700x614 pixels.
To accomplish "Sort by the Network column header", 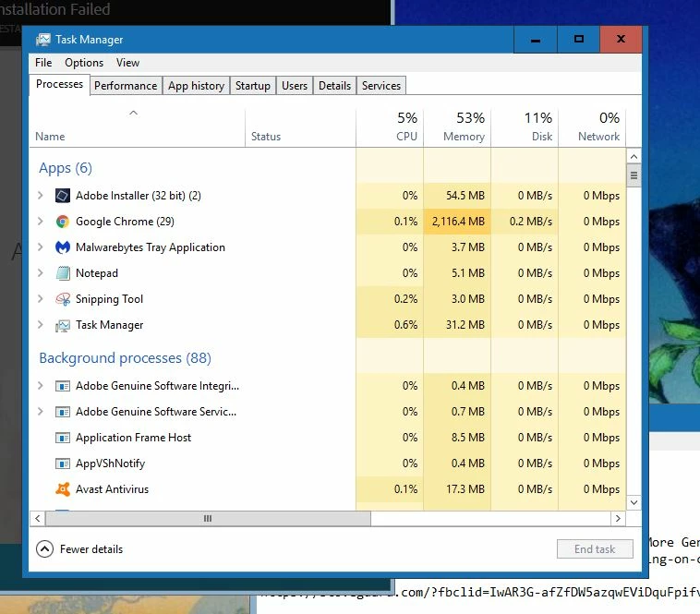I will point(592,128).
